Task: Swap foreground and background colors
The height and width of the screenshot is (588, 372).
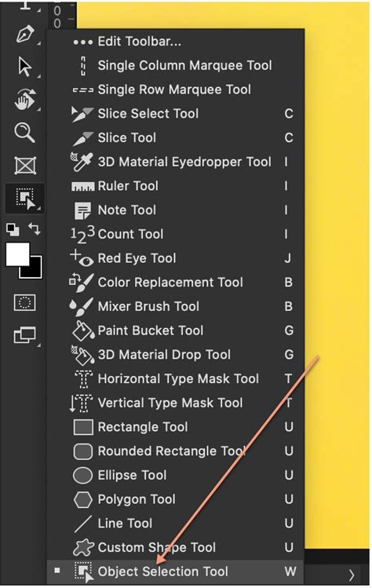Action: tap(35, 228)
